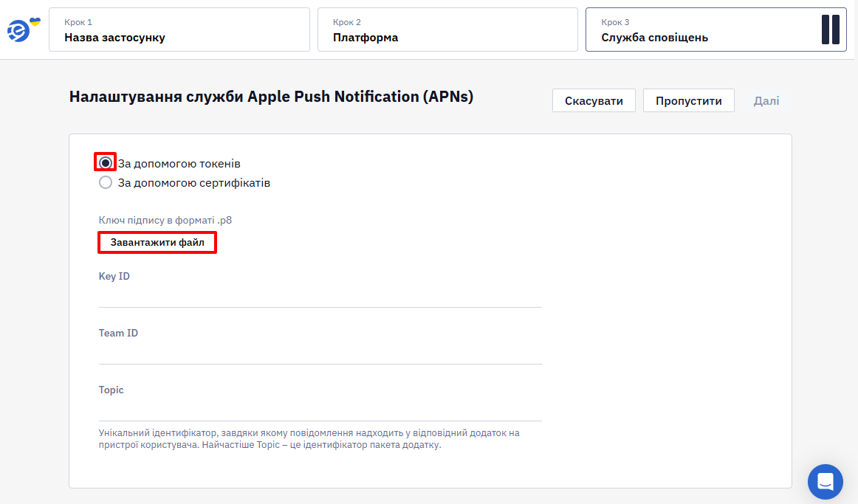Image resolution: width=858 pixels, height=504 pixels.
Task: Open step 3 'Служба сповіщень'
Action: (x=715, y=30)
